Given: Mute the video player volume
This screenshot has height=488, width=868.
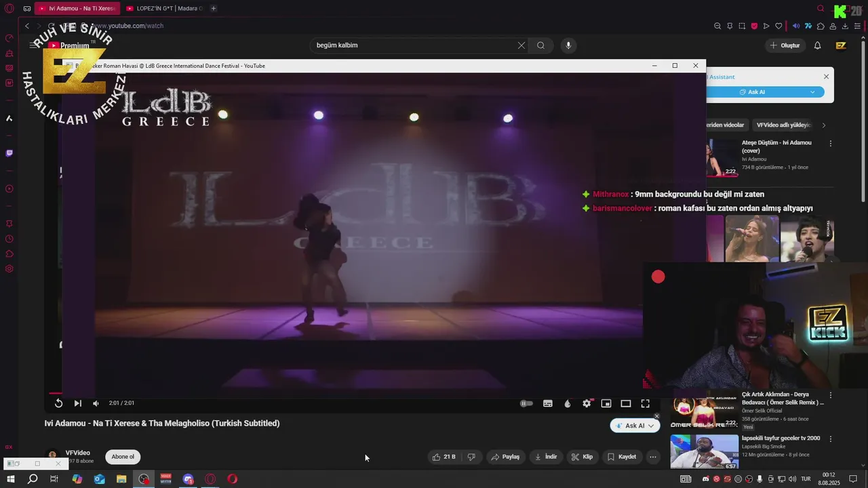Looking at the screenshot, I should 96,403.
